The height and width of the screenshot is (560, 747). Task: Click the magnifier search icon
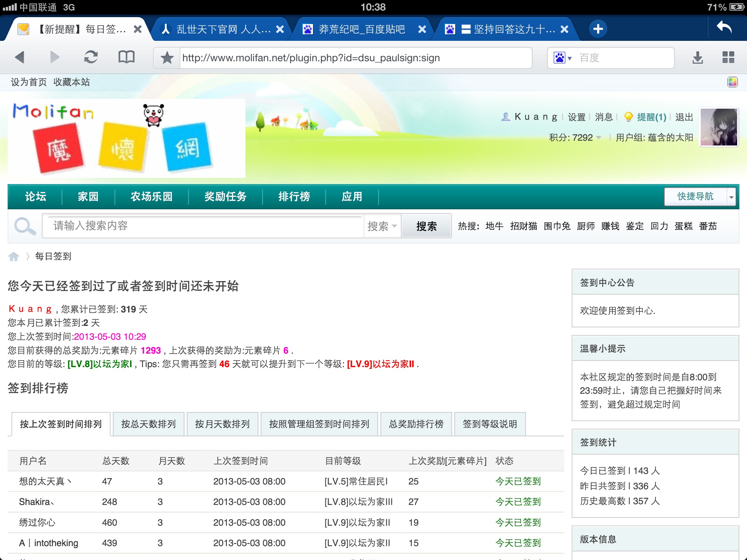coord(25,226)
